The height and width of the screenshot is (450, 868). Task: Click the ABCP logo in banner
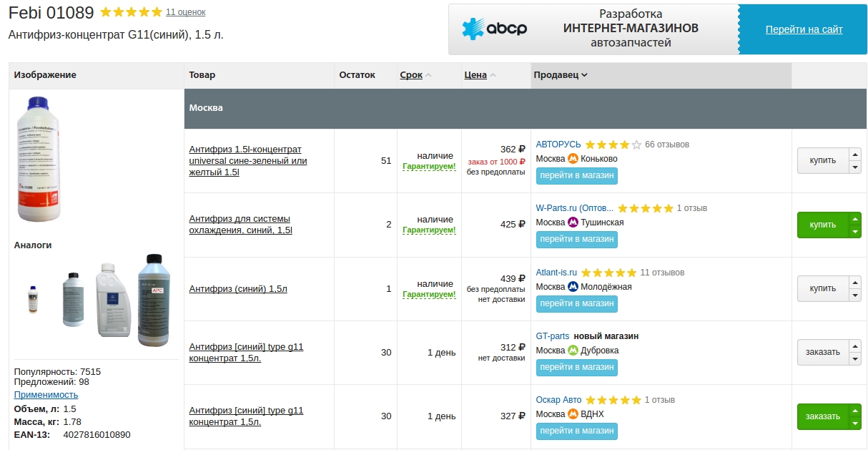(x=495, y=29)
